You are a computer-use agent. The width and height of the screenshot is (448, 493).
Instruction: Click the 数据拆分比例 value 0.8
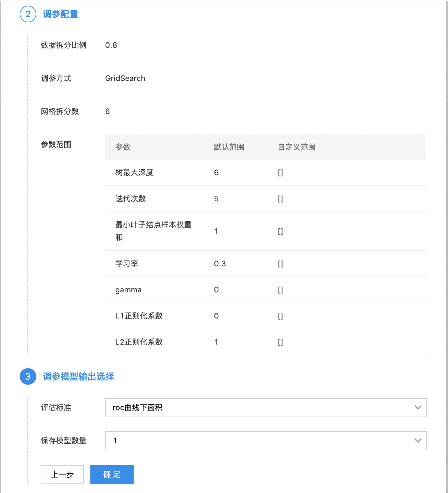(x=111, y=45)
